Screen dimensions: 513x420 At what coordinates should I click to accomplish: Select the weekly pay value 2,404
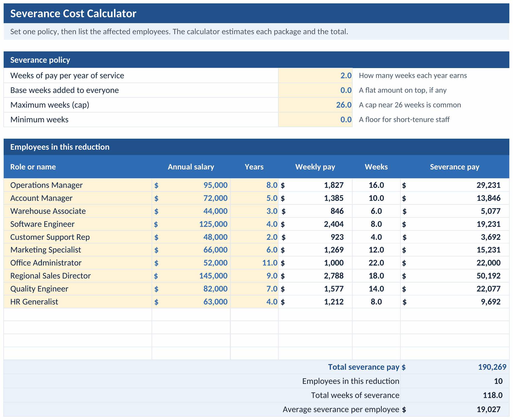(x=315, y=224)
